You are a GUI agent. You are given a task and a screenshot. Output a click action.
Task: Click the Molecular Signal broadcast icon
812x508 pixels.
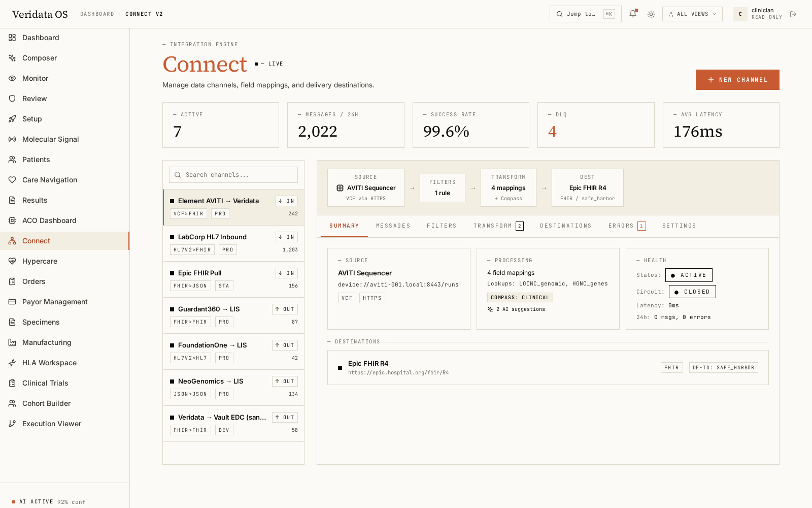pos(12,139)
